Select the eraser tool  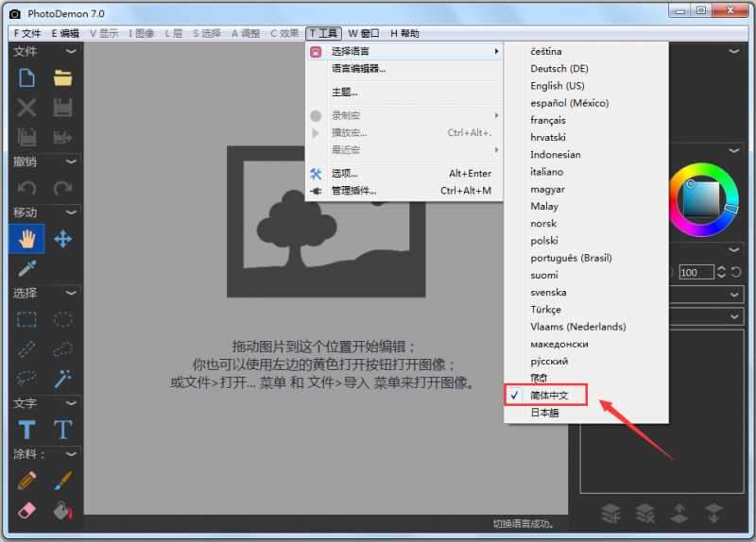pyautogui.click(x=26, y=511)
